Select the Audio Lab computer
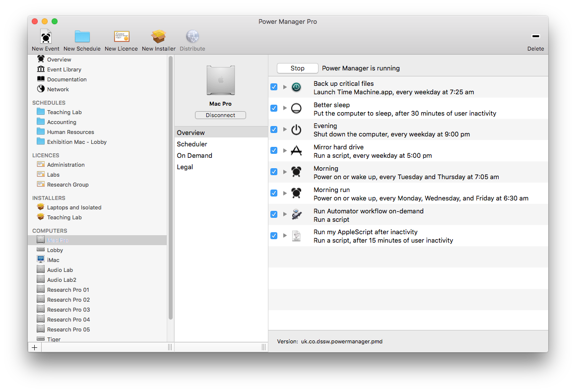This screenshot has width=576, height=392. pyautogui.click(x=97, y=269)
